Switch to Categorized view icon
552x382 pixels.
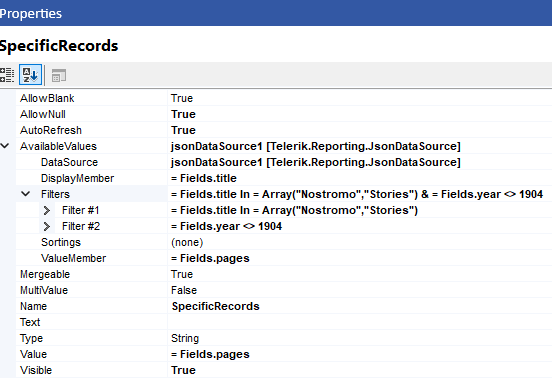pyautogui.click(x=7, y=75)
